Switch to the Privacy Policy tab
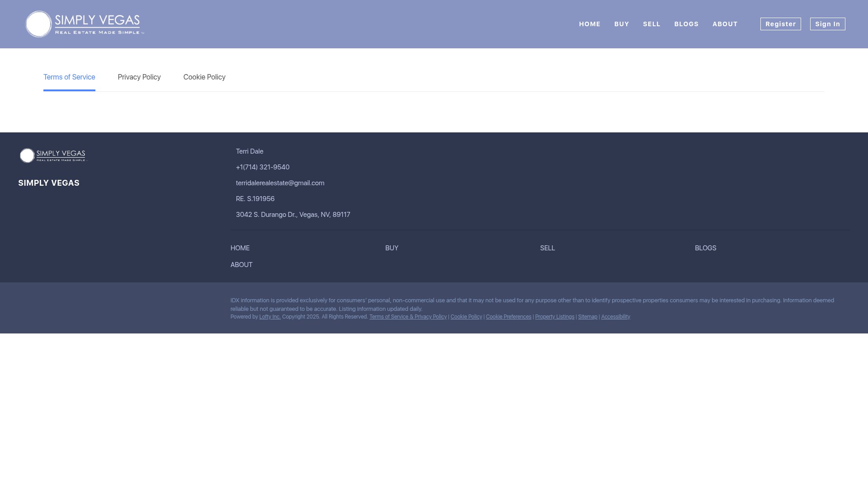Image resolution: width=868 pixels, height=488 pixels. point(139,77)
